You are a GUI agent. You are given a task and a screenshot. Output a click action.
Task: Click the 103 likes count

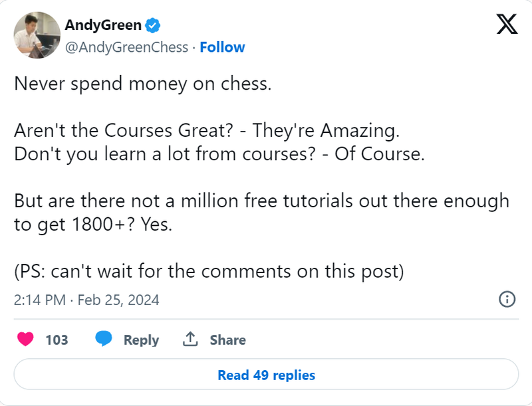57,340
